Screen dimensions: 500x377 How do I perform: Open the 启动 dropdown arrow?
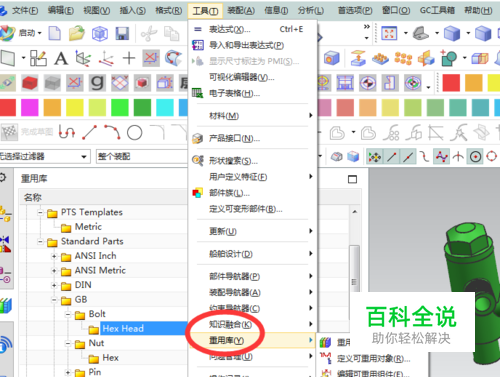pos(40,33)
